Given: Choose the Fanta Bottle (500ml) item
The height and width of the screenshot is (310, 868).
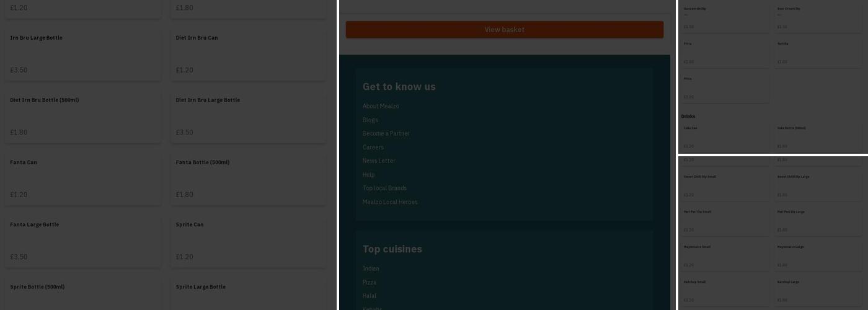Looking at the screenshot, I should coord(248,179).
